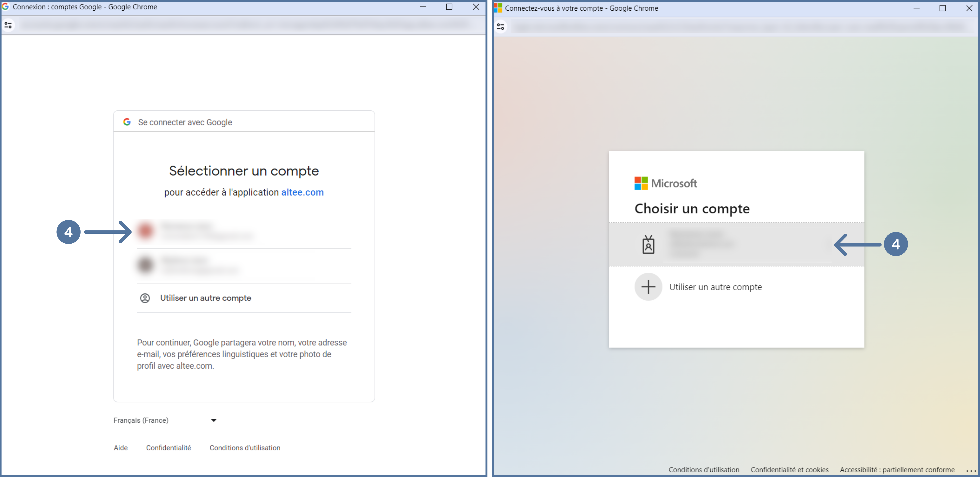This screenshot has width=980, height=477.
Task: Minimize the Google sign-in Chrome window
Action: point(423,7)
